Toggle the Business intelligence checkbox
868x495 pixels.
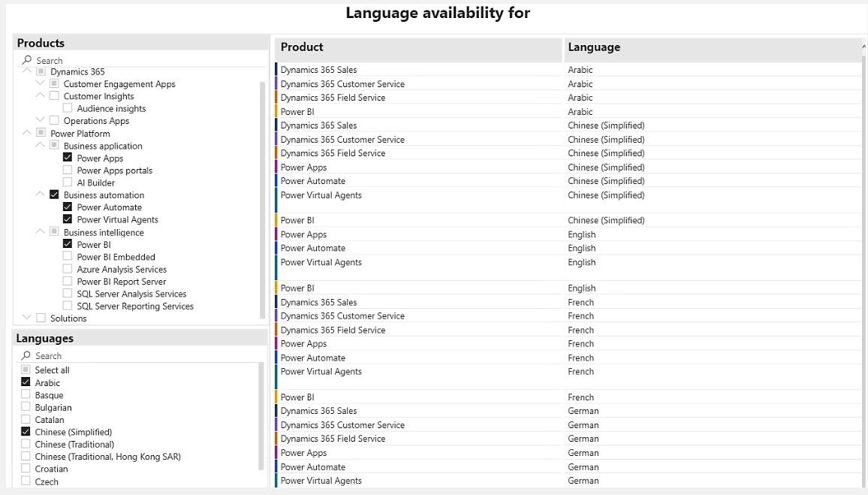click(54, 231)
